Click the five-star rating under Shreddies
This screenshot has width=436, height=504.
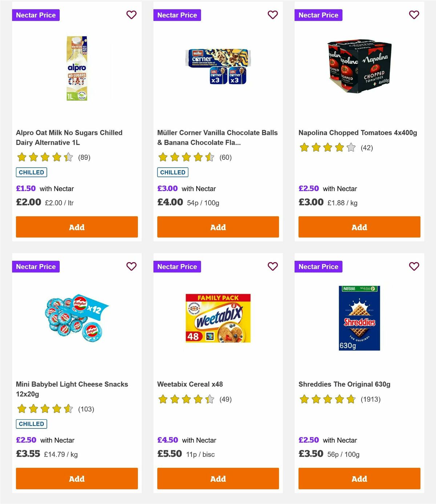click(326, 399)
